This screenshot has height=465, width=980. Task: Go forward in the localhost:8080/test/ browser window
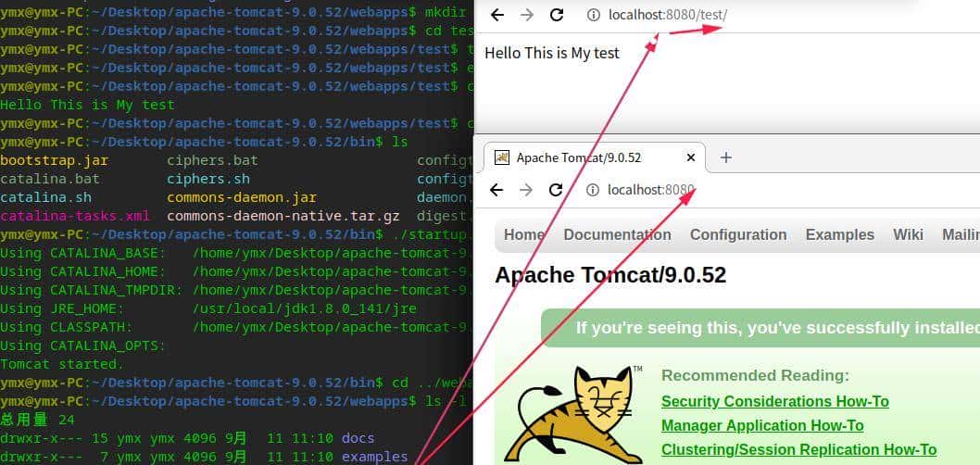527,15
